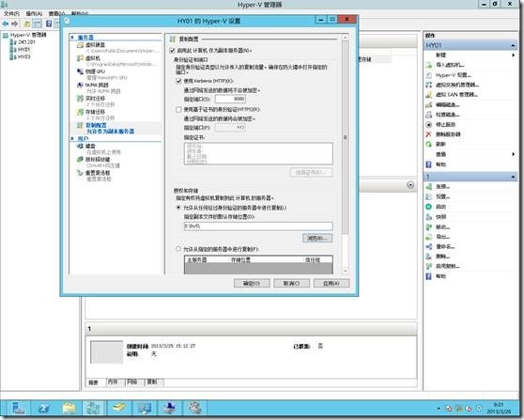
Task: Collapse the 用户 section in settings tree
Action: coord(72,138)
